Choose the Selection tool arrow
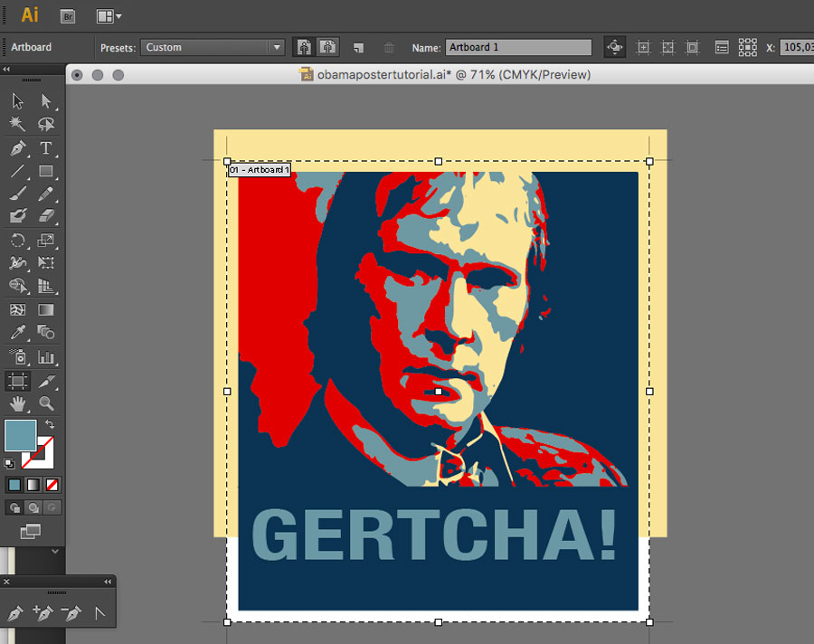Screen dimensions: 814x644 [x=18, y=100]
